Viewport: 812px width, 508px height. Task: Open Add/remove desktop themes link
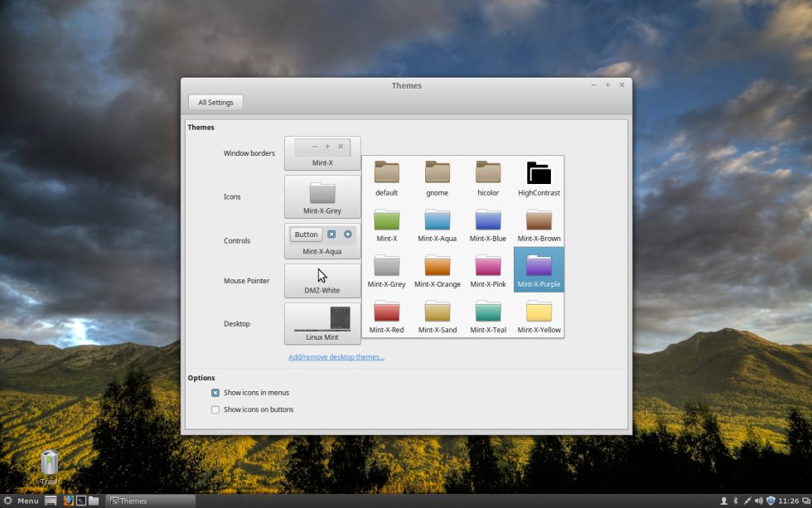click(x=335, y=356)
